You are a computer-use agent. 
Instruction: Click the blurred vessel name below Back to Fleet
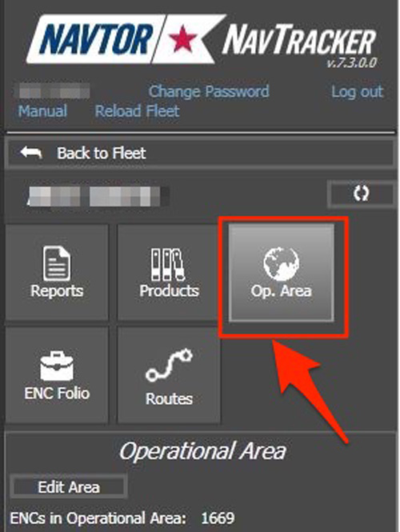coord(98,197)
